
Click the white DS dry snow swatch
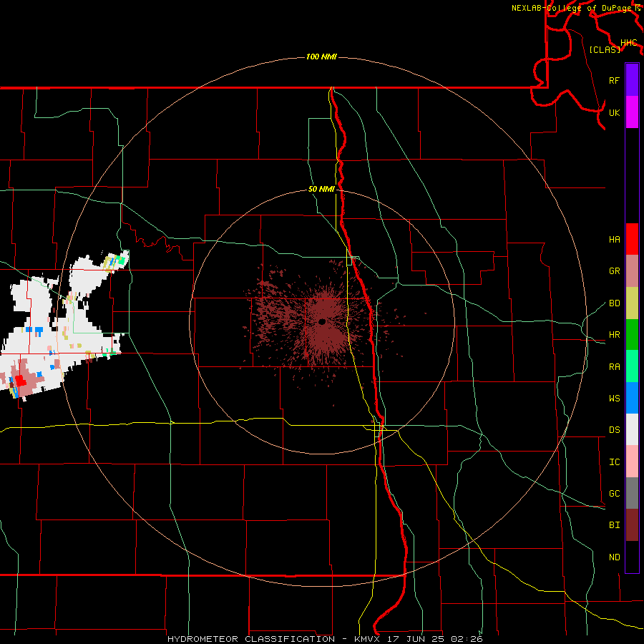632,429
